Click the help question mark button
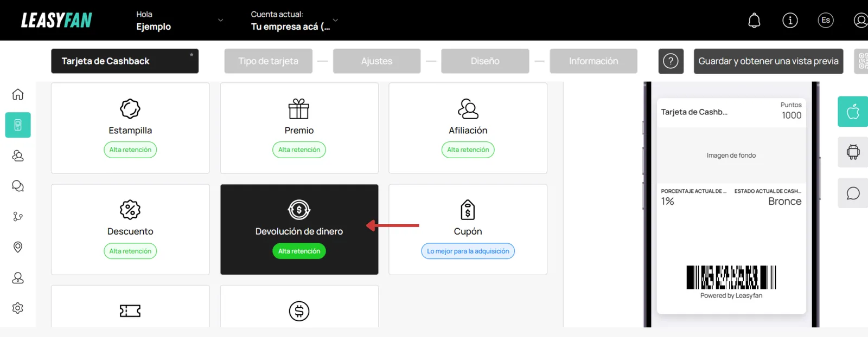 point(671,61)
